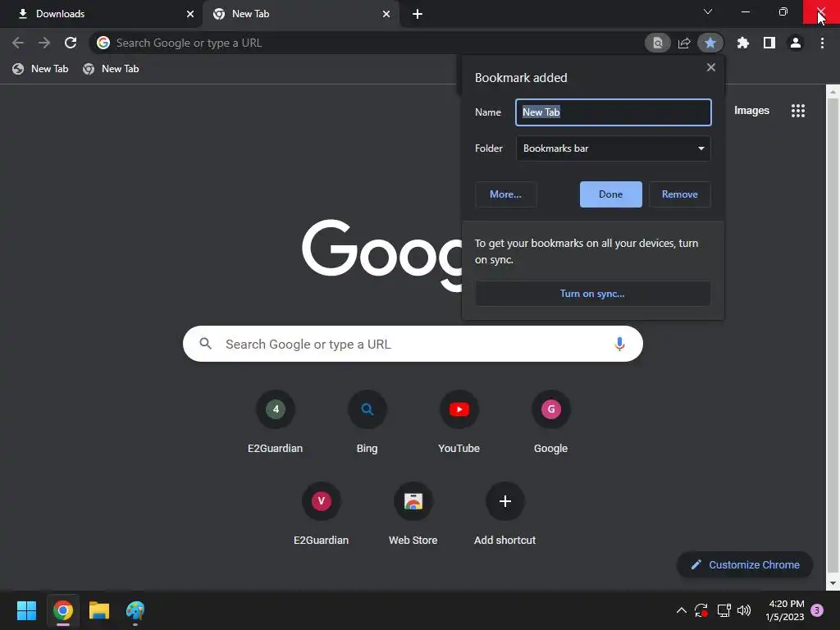Open the profile avatar menu
Screen dimensions: 840x630
pos(796,43)
